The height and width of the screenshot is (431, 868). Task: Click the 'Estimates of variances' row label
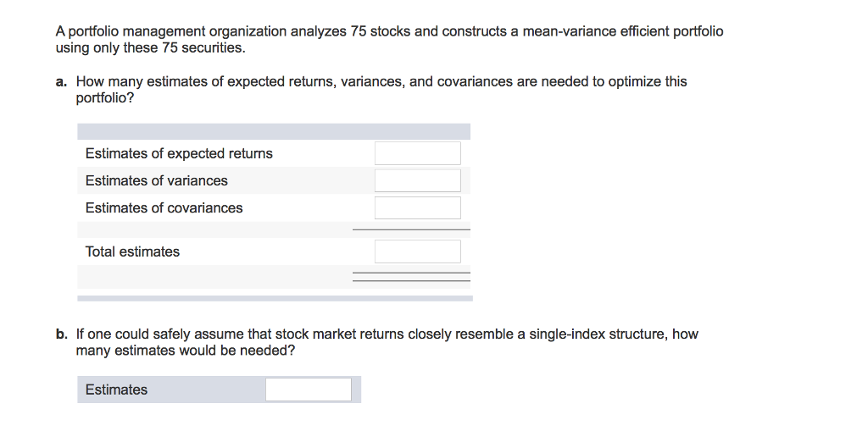click(157, 180)
